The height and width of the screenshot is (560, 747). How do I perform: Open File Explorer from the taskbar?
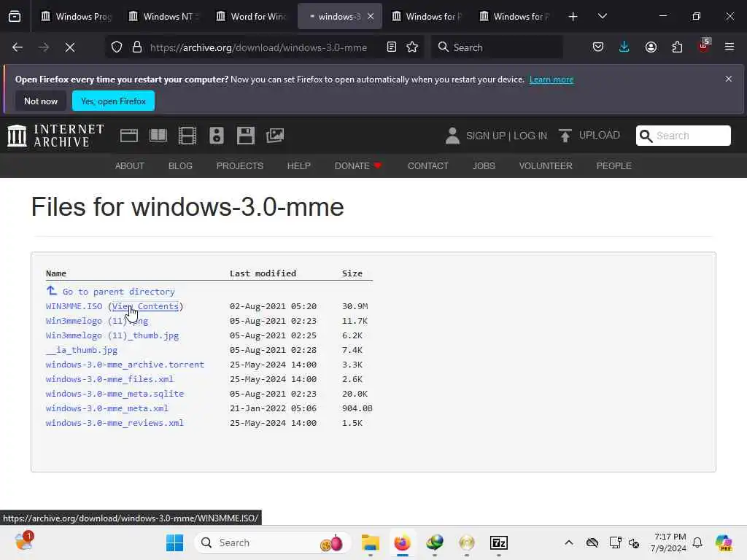pos(370,542)
